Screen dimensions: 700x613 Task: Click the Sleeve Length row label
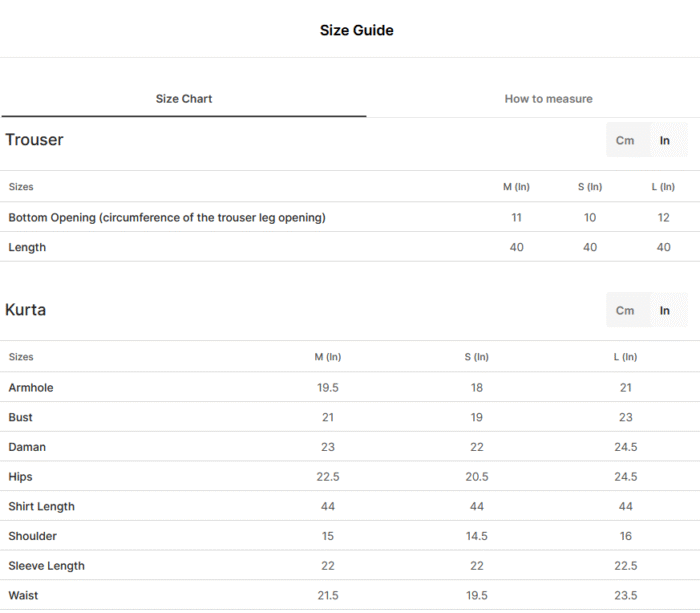tap(46, 566)
